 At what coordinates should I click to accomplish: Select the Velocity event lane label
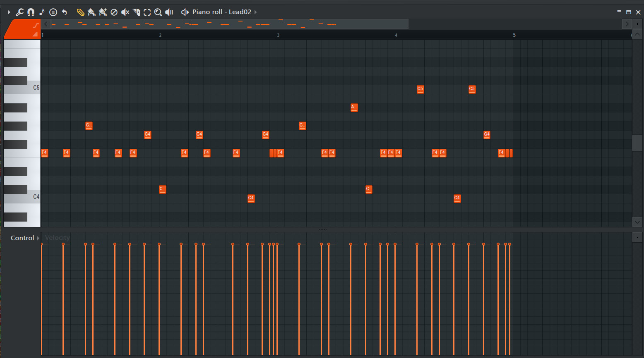pos(57,238)
